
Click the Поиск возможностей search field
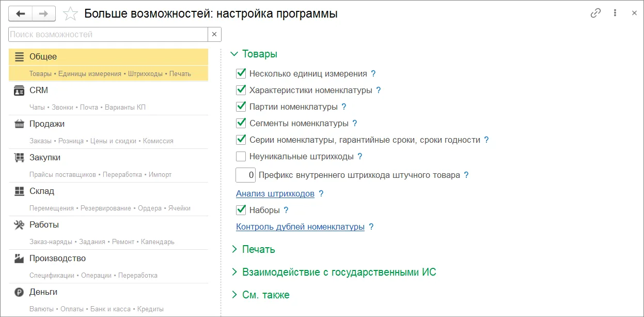(x=108, y=35)
